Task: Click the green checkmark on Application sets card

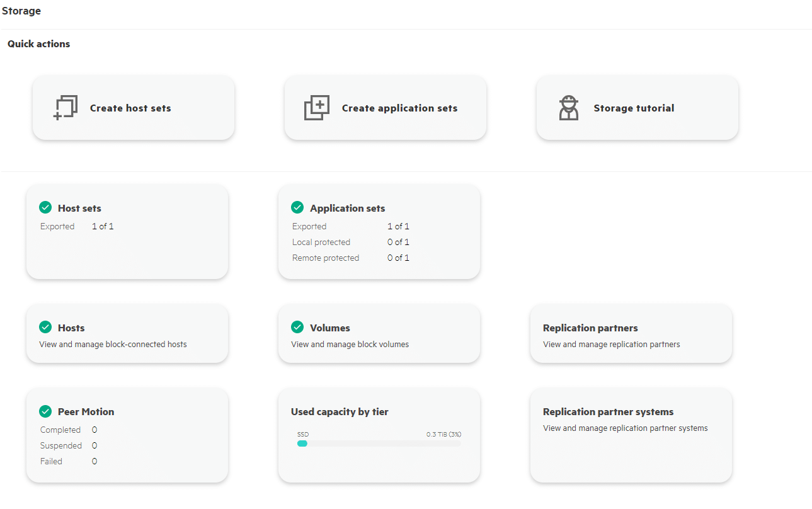Action: coord(297,207)
